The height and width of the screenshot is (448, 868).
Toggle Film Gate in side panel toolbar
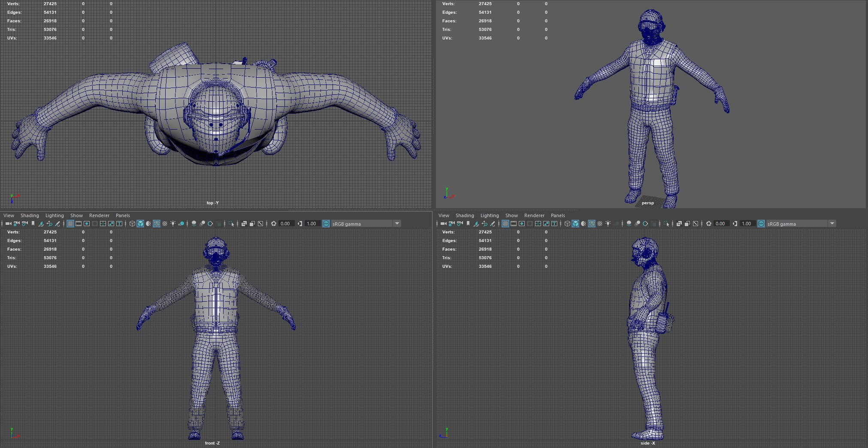[514, 224]
